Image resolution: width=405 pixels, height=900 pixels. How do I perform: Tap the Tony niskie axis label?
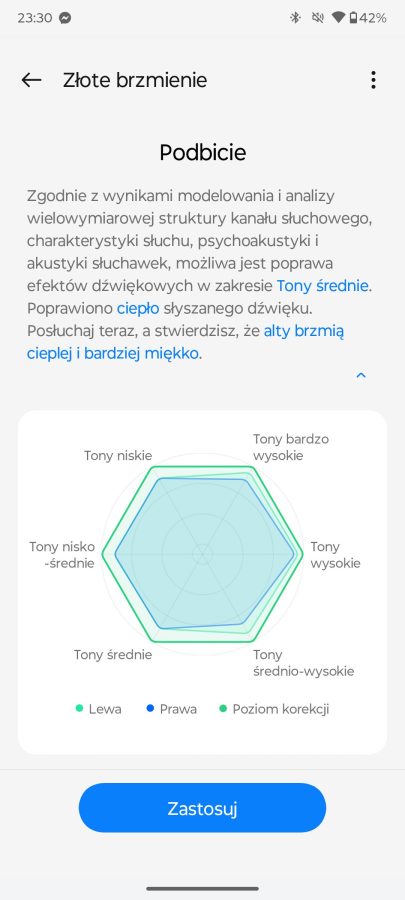(x=118, y=456)
